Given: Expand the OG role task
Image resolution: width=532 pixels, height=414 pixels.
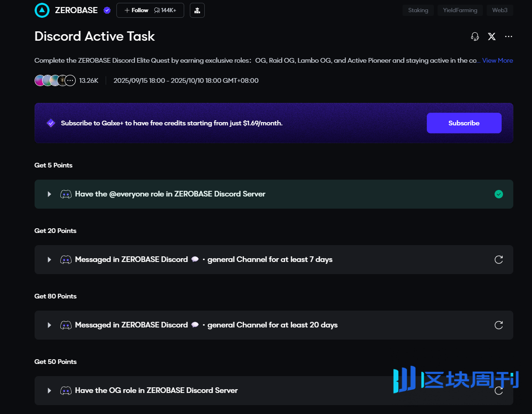Looking at the screenshot, I should 50,391.
